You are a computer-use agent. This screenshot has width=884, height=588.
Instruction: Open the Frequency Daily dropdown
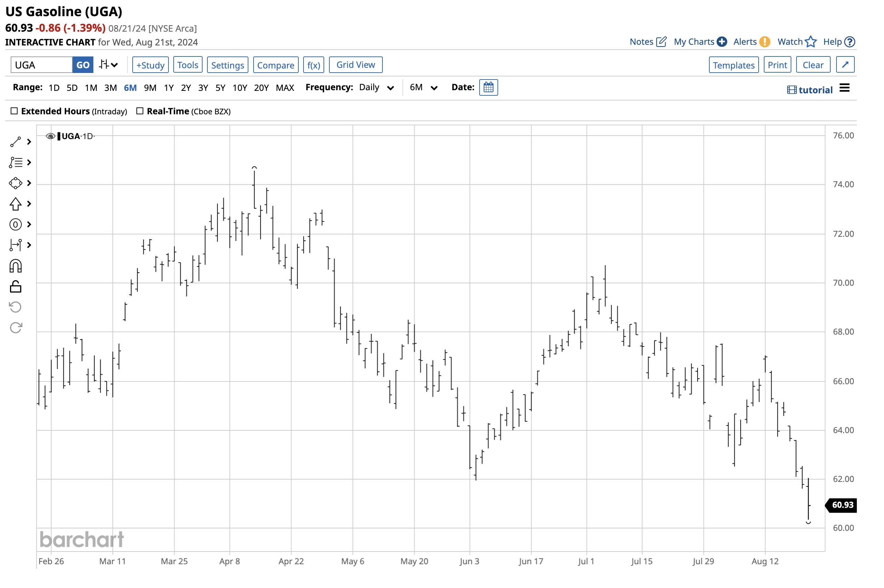pyautogui.click(x=376, y=87)
